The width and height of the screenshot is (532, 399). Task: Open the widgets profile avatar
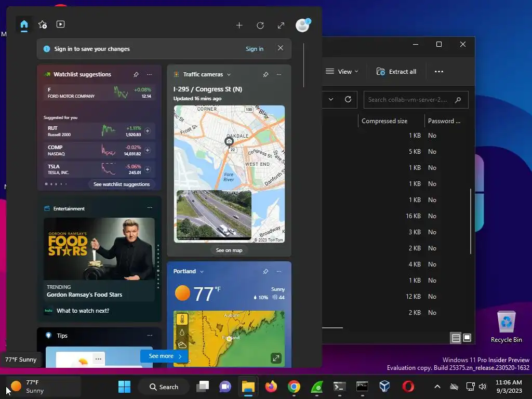tap(302, 25)
